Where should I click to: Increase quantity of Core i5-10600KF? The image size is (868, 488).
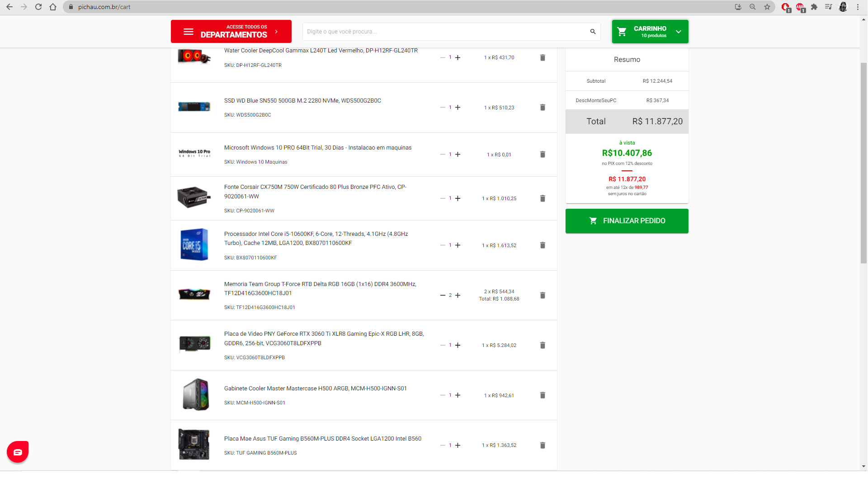tap(458, 245)
